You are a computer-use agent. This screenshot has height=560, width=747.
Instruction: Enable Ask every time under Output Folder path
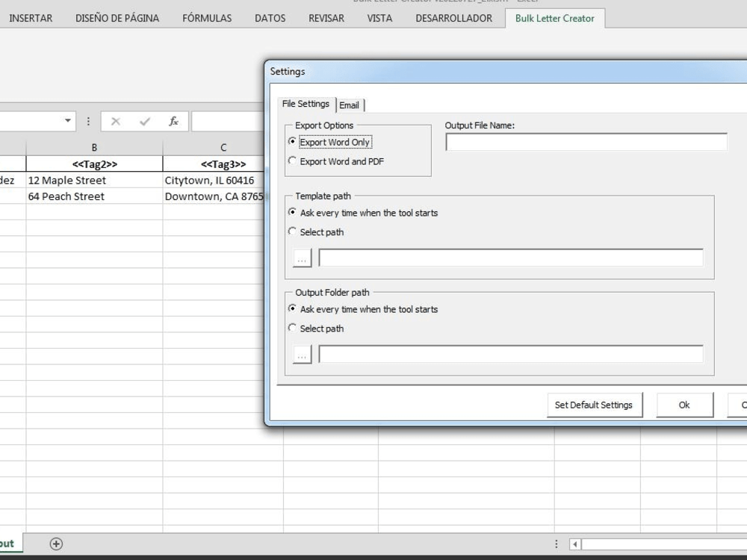coord(292,309)
